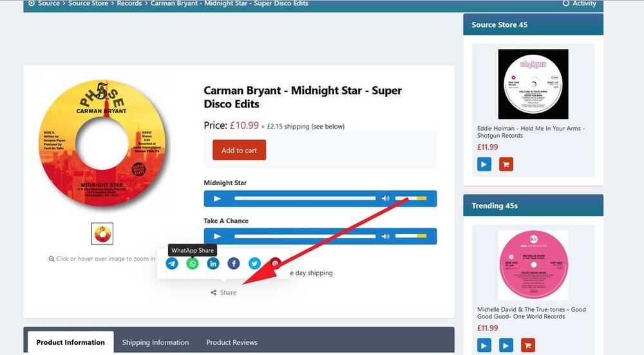Seek in Take A Chance progress bar

point(305,236)
